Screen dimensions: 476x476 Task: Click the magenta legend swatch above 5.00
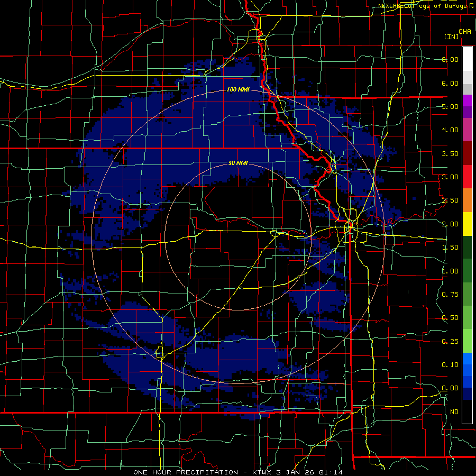467,100
